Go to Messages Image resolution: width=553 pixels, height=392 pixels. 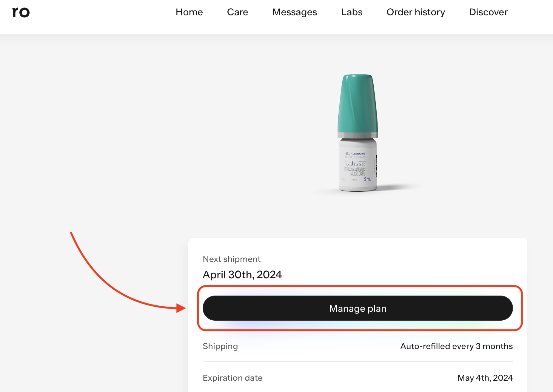point(295,12)
